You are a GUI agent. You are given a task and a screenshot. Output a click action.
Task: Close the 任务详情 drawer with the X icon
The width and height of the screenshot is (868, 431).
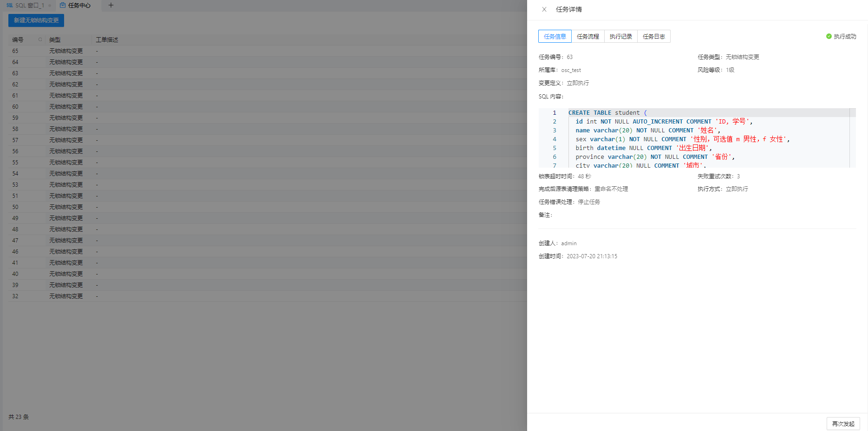tap(544, 9)
